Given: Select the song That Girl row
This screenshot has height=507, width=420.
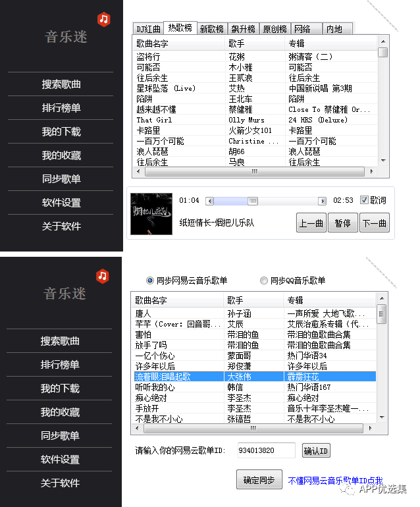Looking at the screenshot, I should [x=255, y=120].
